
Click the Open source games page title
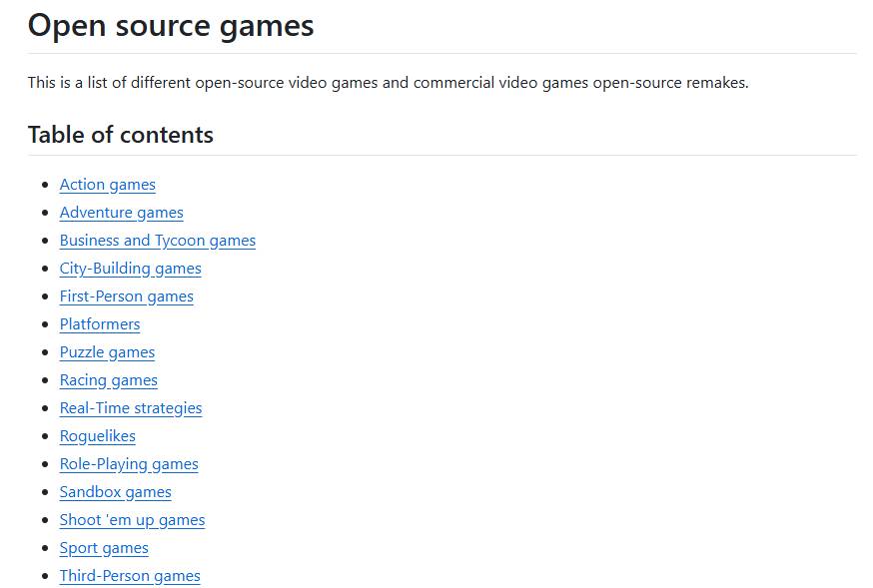point(171,26)
